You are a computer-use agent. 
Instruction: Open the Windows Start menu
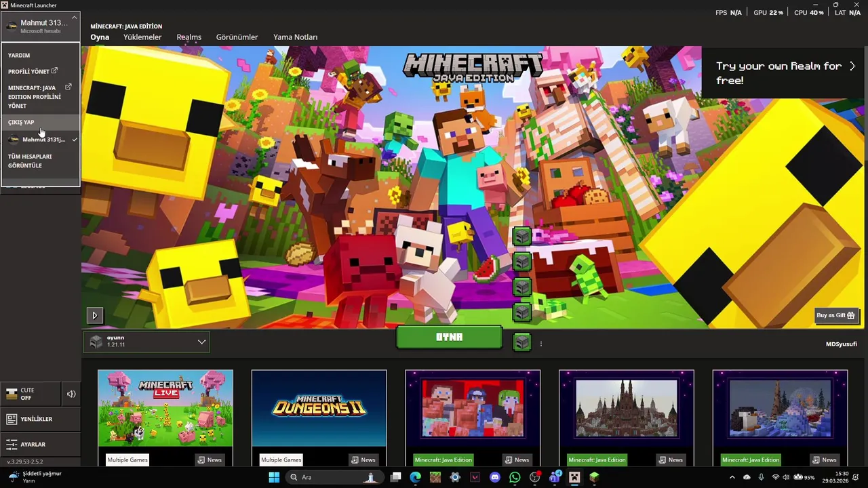coord(274,477)
